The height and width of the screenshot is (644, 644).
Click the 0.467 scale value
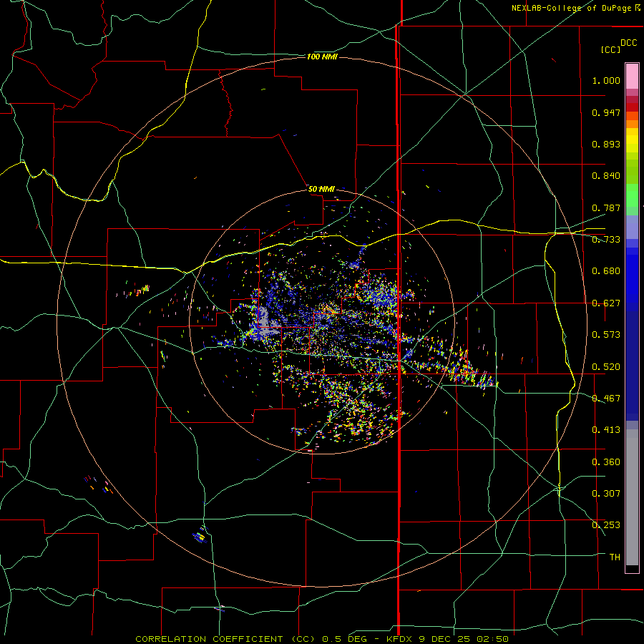point(606,399)
